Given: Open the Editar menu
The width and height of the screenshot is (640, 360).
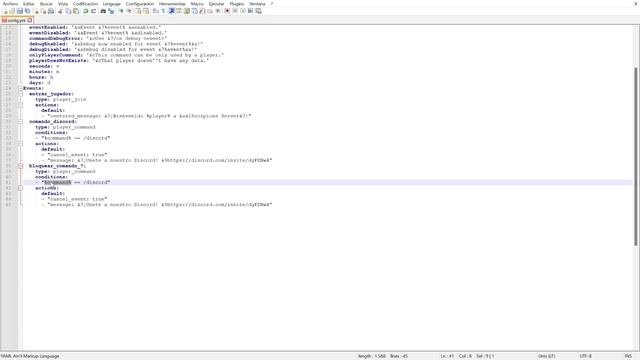Looking at the screenshot, I should [29, 4].
